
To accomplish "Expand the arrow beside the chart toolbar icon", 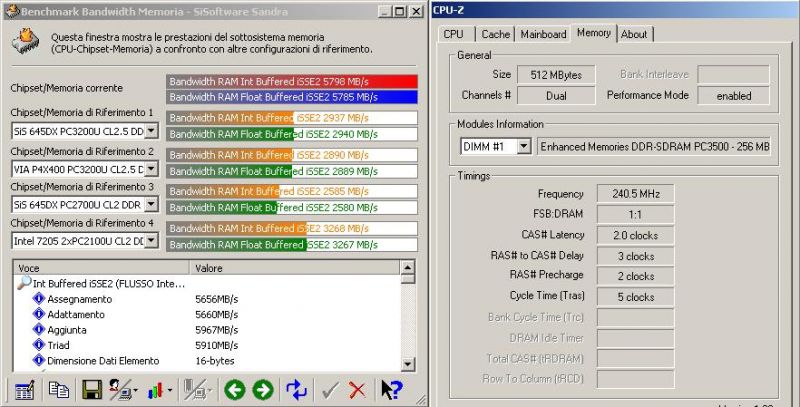I will coord(169,391).
